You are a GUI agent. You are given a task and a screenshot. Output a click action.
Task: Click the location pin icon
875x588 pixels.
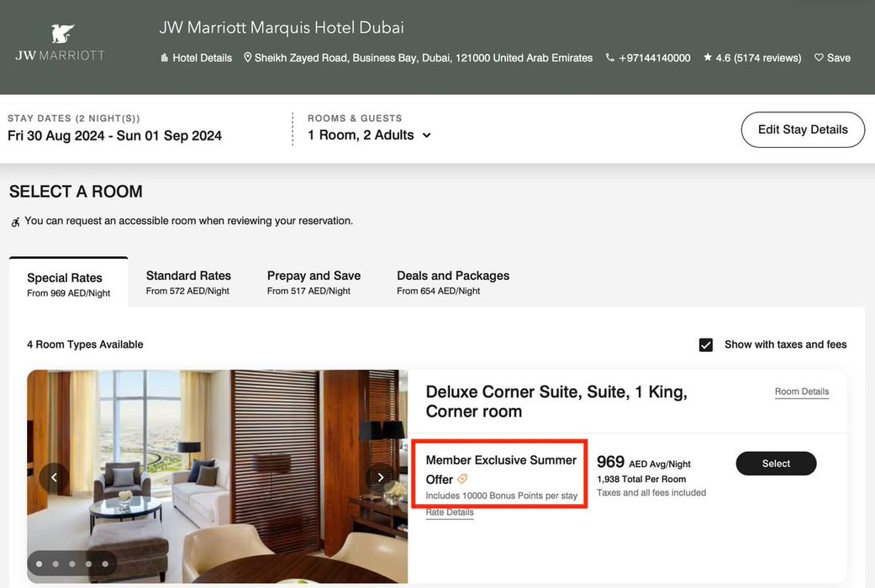coord(248,58)
